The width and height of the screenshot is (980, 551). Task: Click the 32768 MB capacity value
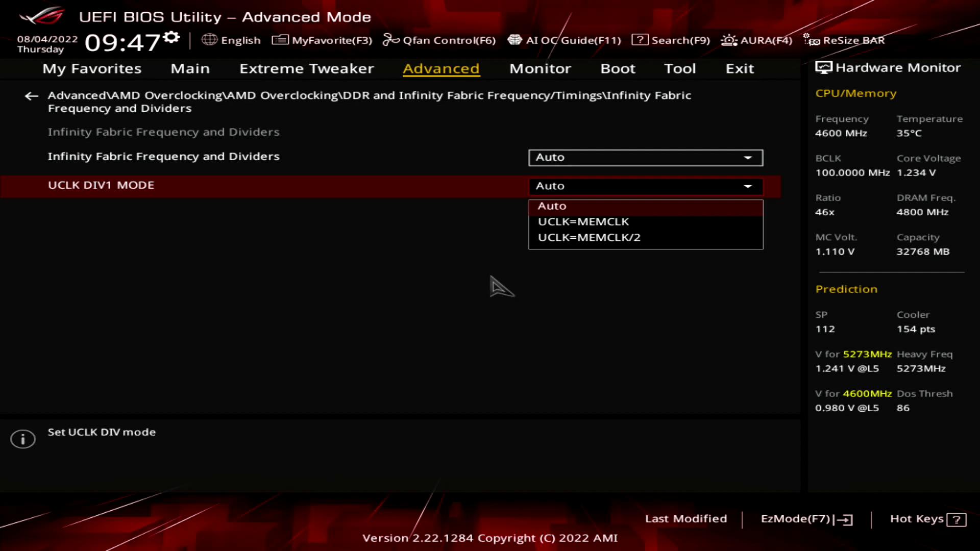click(923, 252)
